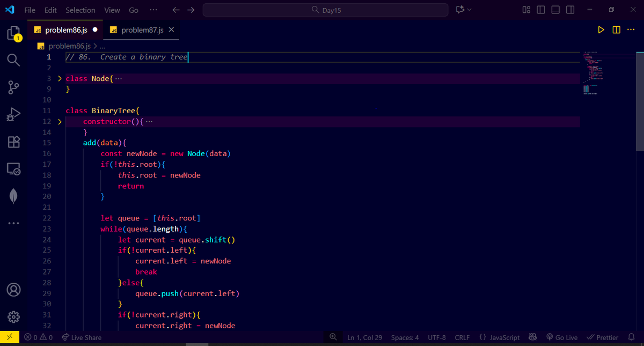Open the Copilot chat icon
The image size is (644, 346).
pos(459,10)
